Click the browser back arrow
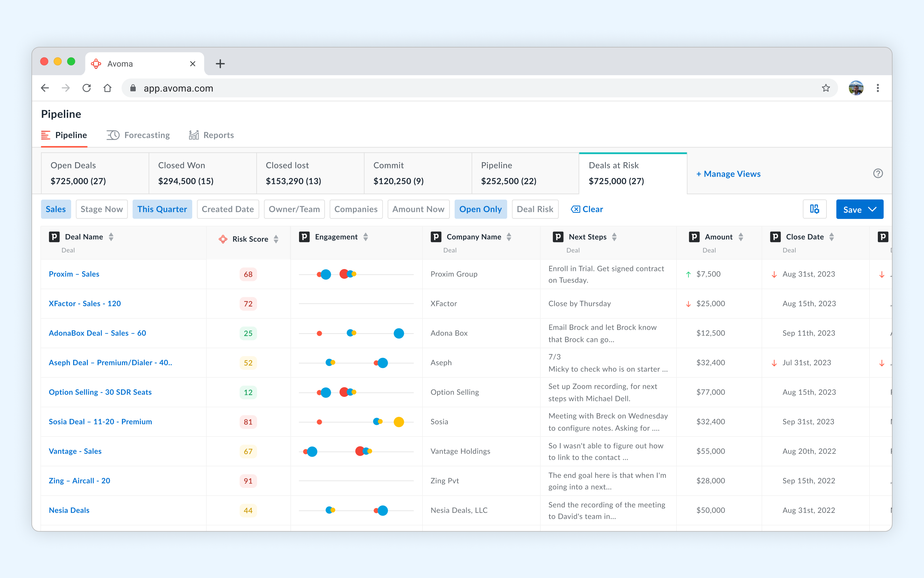 [x=45, y=88]
